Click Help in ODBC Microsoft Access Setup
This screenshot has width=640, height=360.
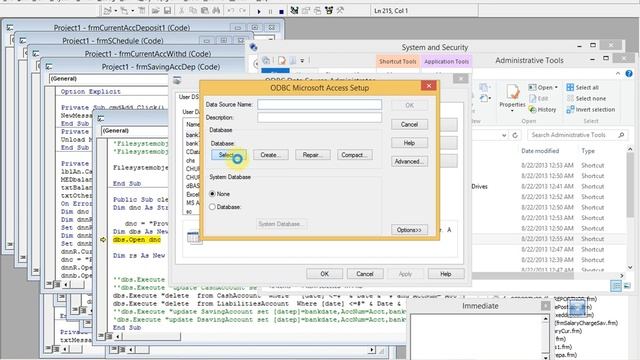[409, 143]
